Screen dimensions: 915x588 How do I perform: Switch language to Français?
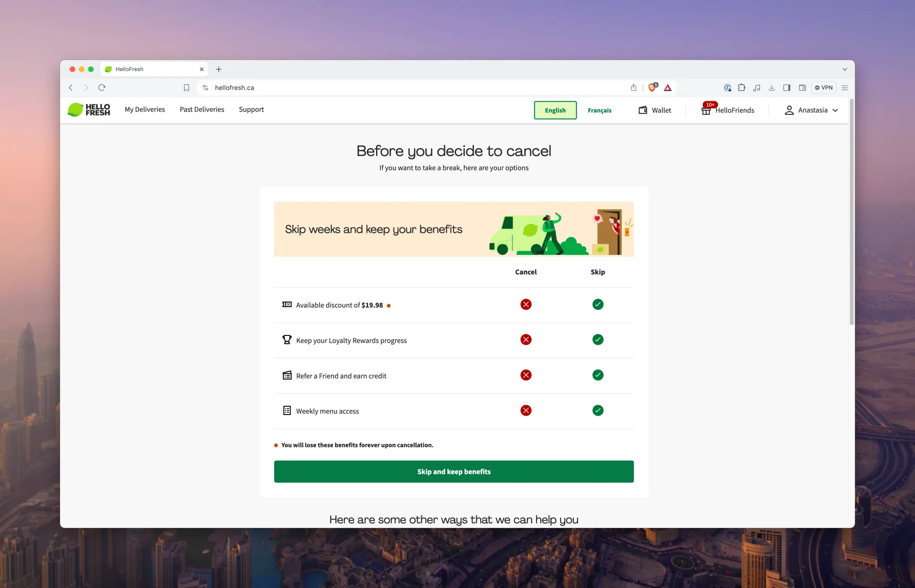pyautogui.click(x=600, y=110)
